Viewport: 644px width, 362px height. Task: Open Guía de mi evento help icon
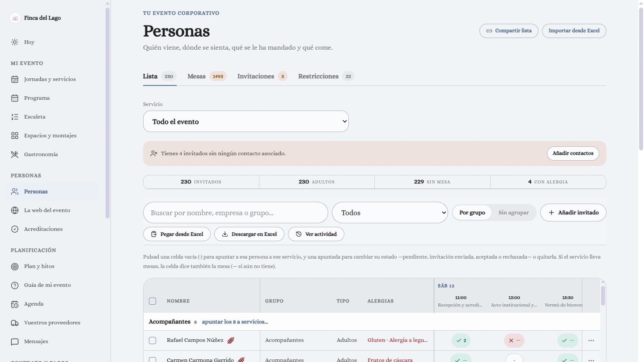tap(15, 285)
